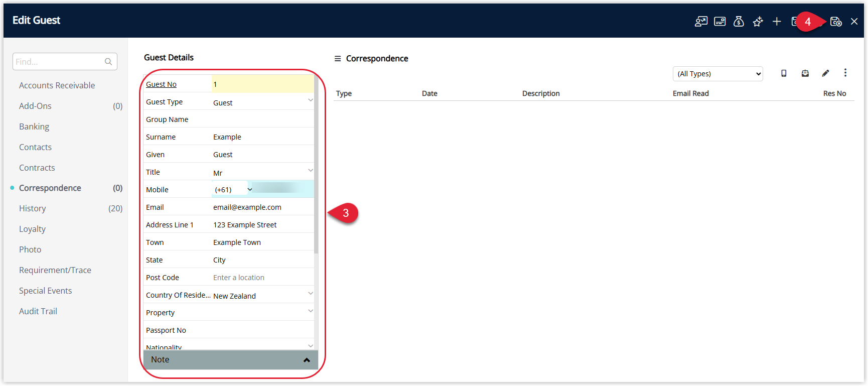868x386 pixels.
Task: Open the Country Of Residence dropdown
Action: click(311, 294)
